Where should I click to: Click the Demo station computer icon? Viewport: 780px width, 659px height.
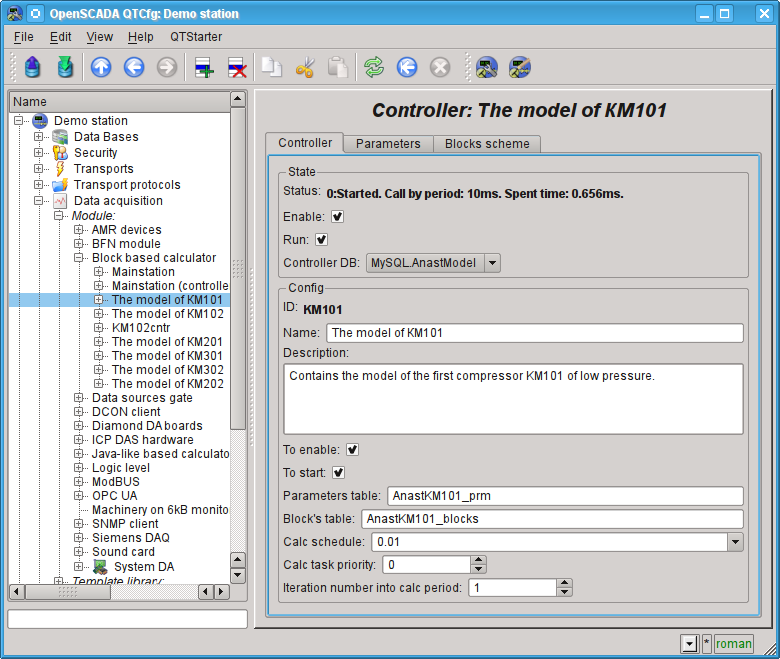tap(40, 120)
